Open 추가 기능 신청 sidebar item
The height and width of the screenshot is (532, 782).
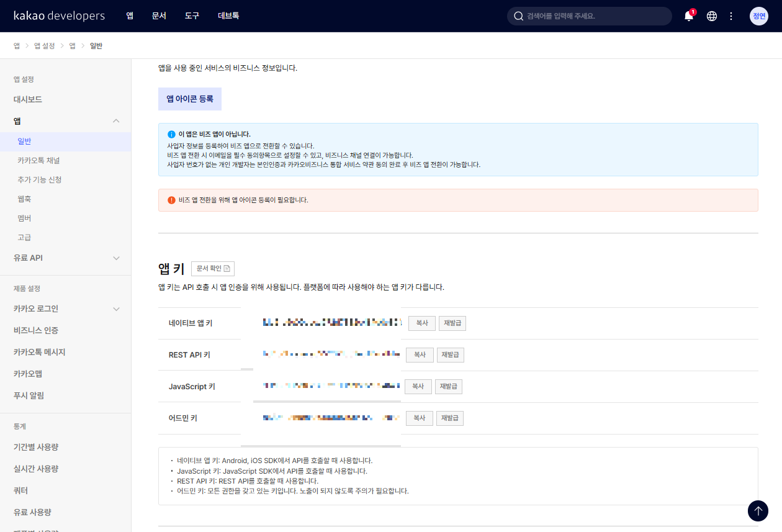click(x=40, y=180)
